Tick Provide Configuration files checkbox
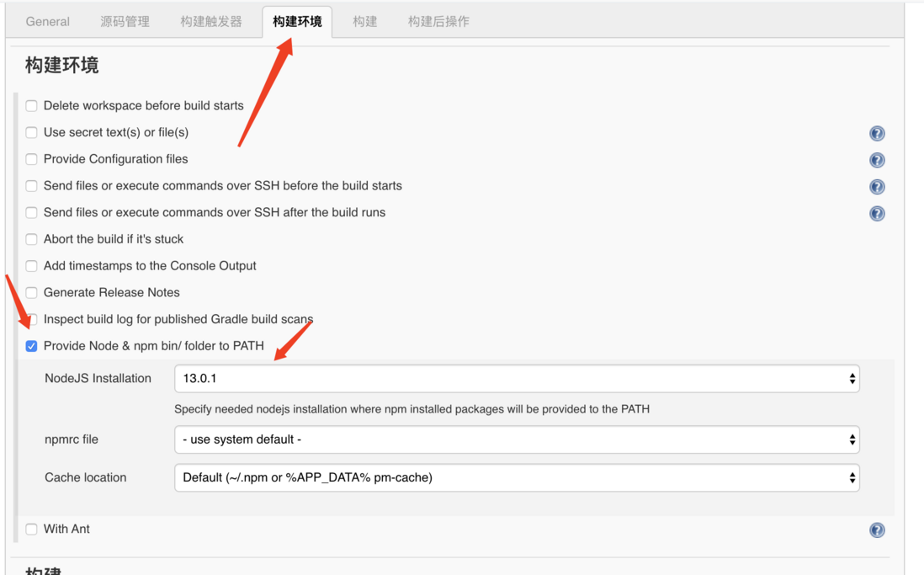This screenshot has height=575, width=924. (31, 159)
